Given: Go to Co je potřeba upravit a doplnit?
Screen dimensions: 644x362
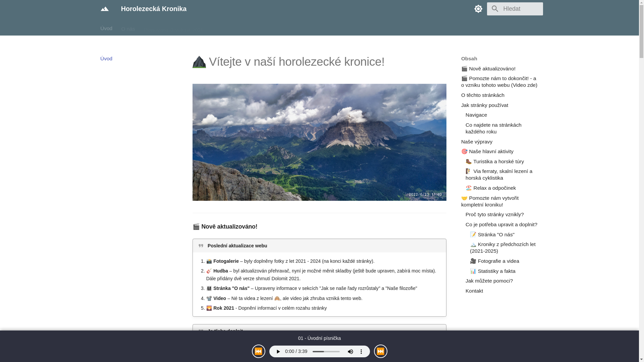Looking at the screenshot, I should click(x=501, y=225).
